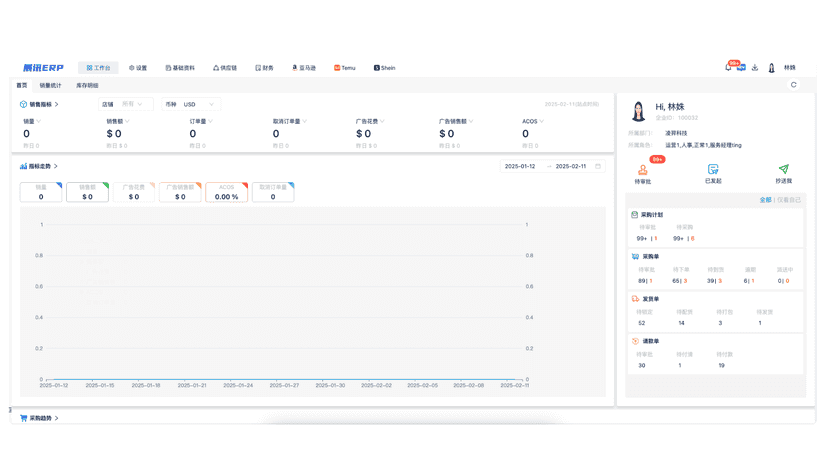Toggle the ACOS metric card
Viewport: 828px width, 466px height.
pyautogui.click(x=227, y=192)
